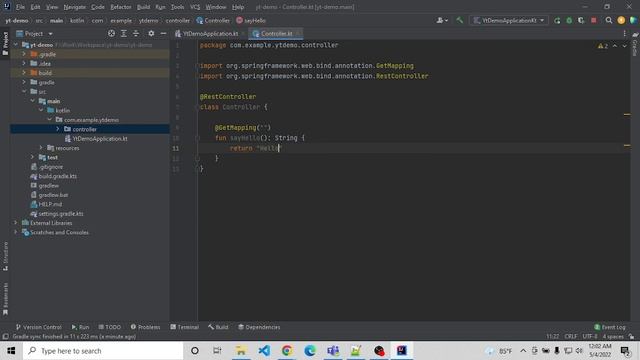Expand External Libraries node
The height and width of the screenshot is (360, 640).
[x=16, y=223]
